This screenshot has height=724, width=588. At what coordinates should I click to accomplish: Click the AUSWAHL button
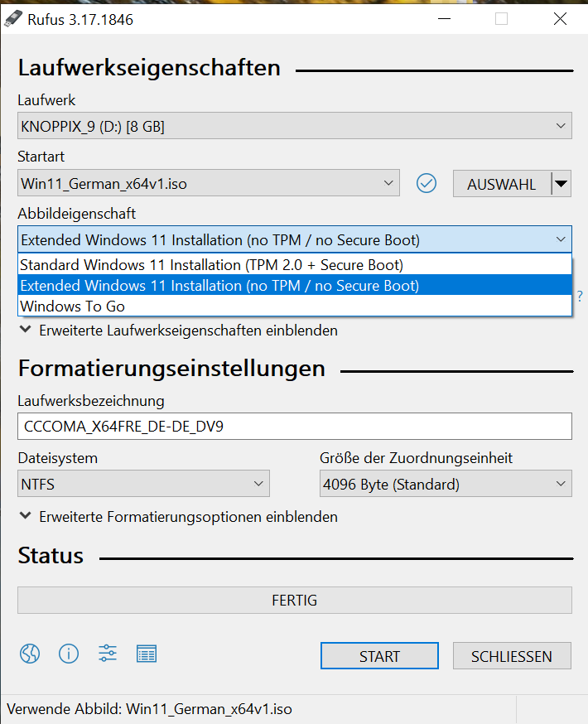point(502,184)
